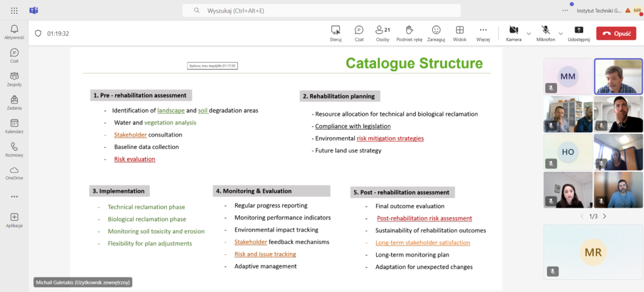
Task: Click Opuść to leave the meeting
Action: (x=616, y=33)
